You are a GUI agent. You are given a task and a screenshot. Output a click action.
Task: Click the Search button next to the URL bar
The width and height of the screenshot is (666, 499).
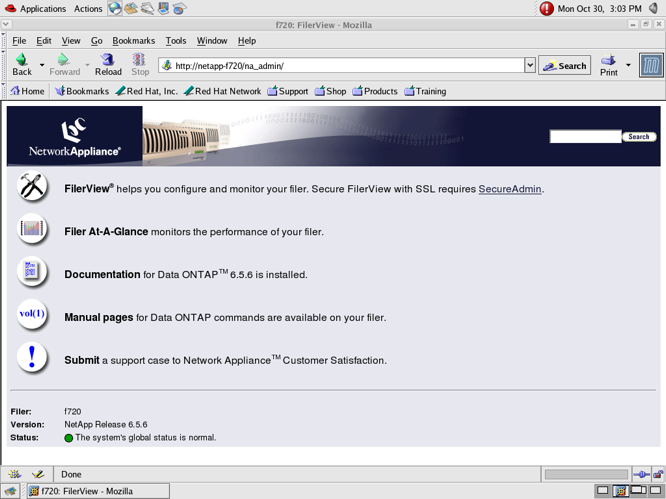tap(564, 65)
